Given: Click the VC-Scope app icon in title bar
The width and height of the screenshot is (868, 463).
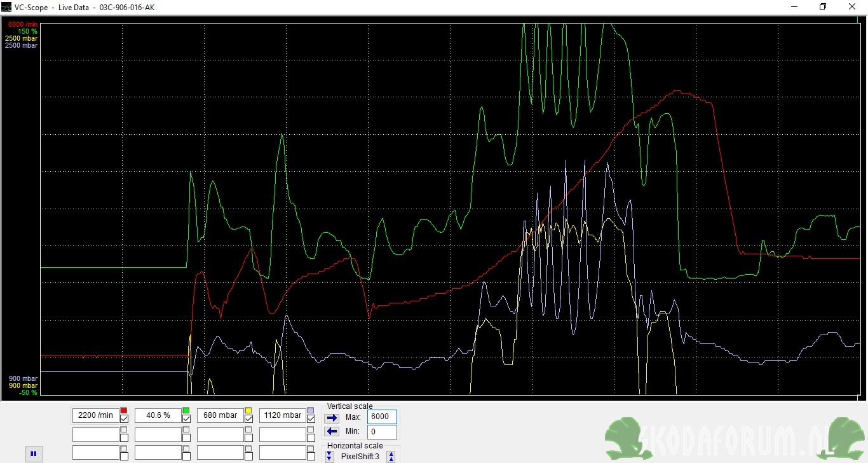Looking at the screenshot, I should (x=6, y=7).
